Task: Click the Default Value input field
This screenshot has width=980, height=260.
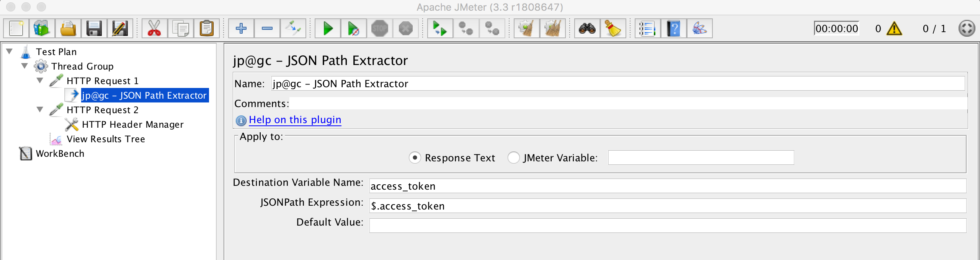Action: click(x=667, y=226)
